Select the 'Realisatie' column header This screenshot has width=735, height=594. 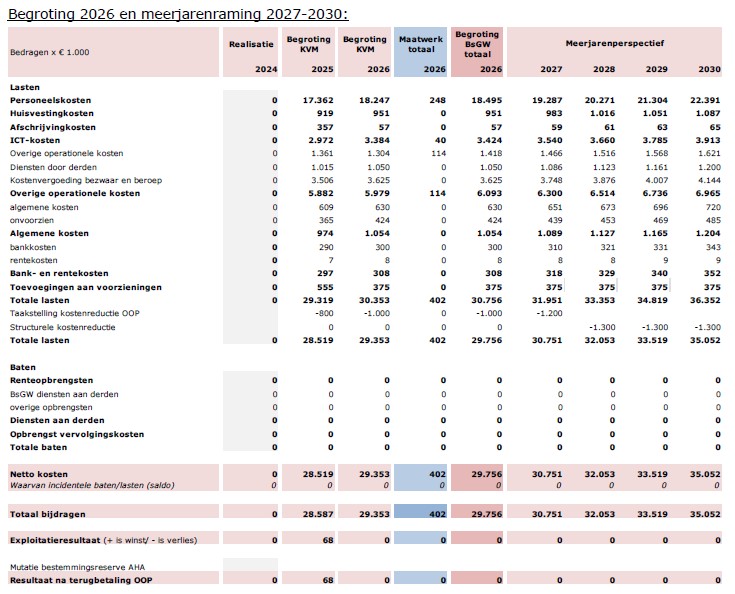(252, 44)
